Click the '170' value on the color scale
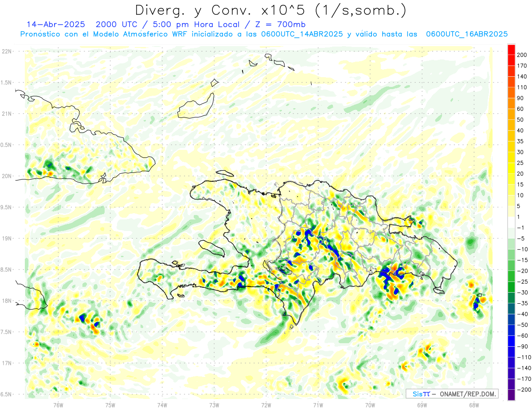 pos(521,66)
